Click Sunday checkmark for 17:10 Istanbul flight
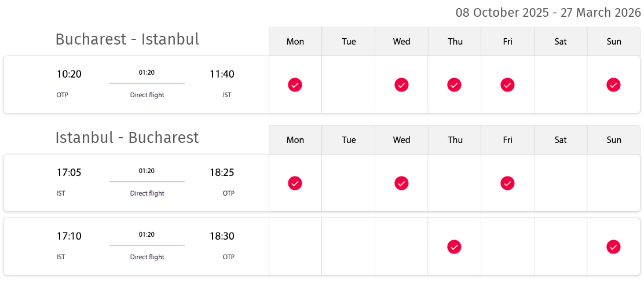 coord(613,247)
